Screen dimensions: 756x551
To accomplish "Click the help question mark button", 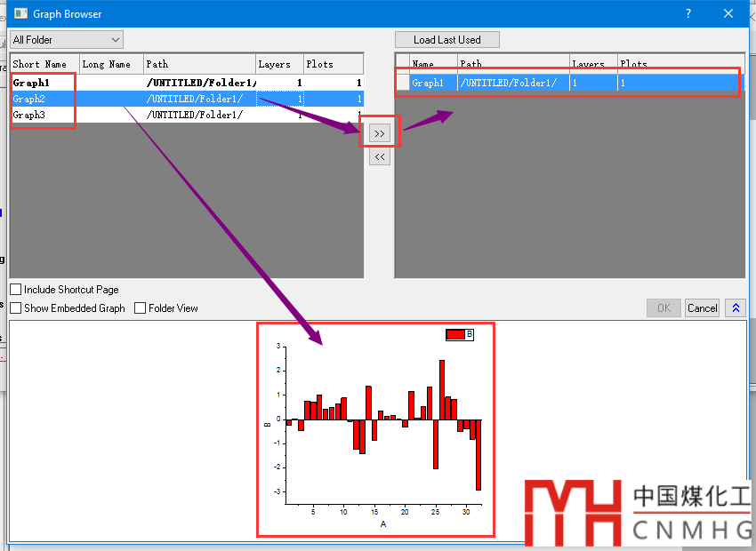I will [688, 13].
